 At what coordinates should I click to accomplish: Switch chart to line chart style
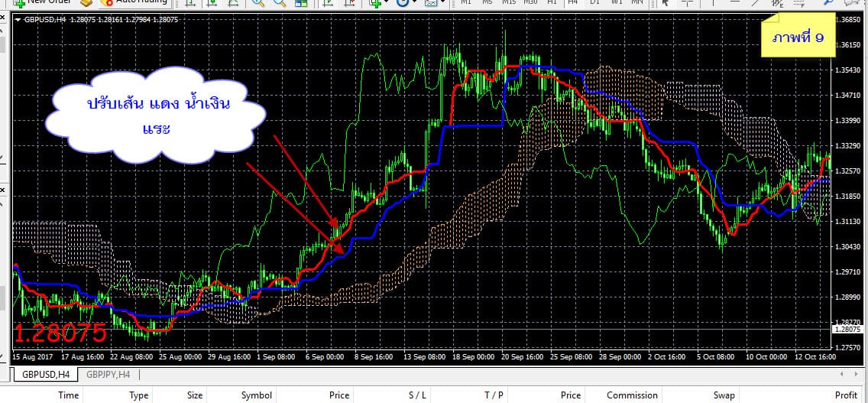tap(232, 3)
